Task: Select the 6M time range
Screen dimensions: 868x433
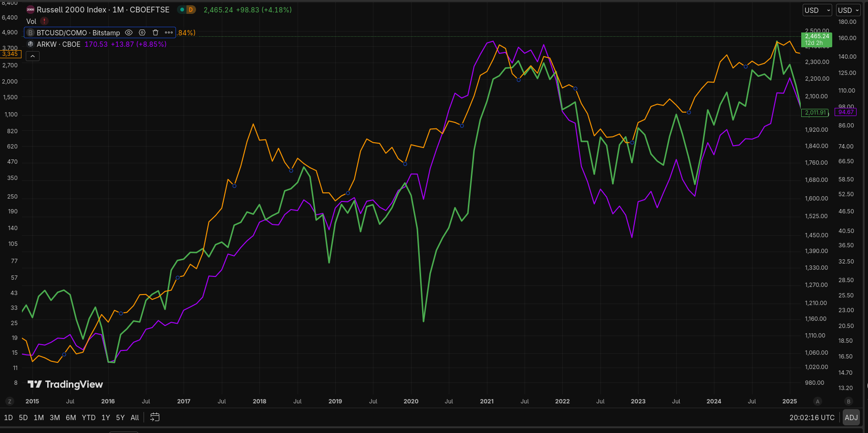Action: (71, 417)
